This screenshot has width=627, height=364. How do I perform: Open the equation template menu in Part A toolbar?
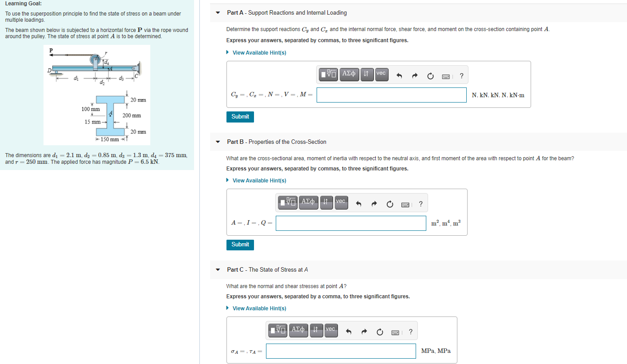point(328,75)
